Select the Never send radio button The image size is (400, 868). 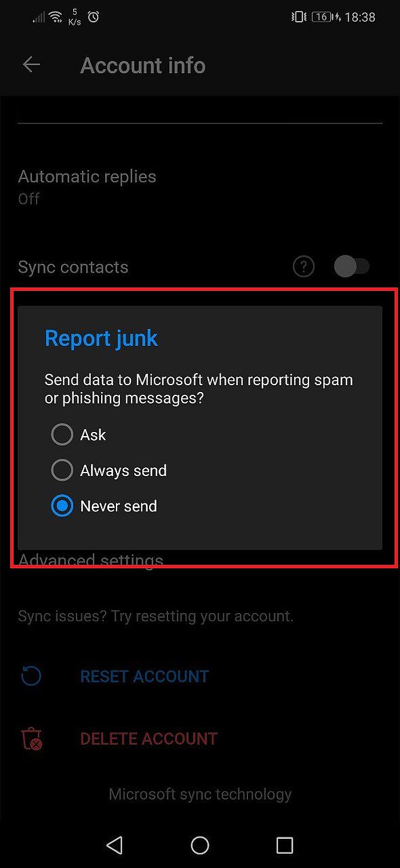(62, 506)
